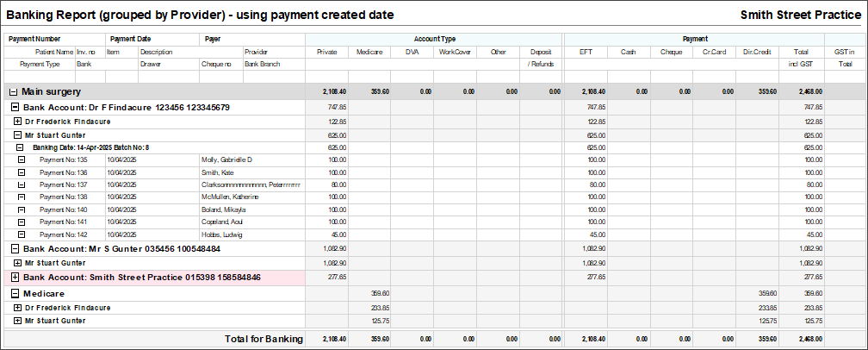Click payer Smith, Kate
The width and height of the screenshot is (868, 350).
point(218,172)
